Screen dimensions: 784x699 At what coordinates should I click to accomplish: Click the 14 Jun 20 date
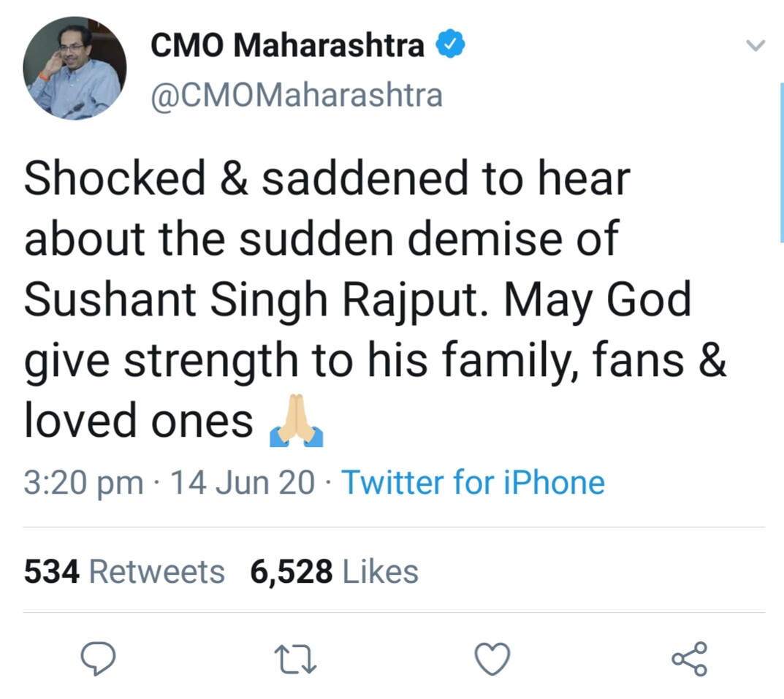[x=243, y=483]
